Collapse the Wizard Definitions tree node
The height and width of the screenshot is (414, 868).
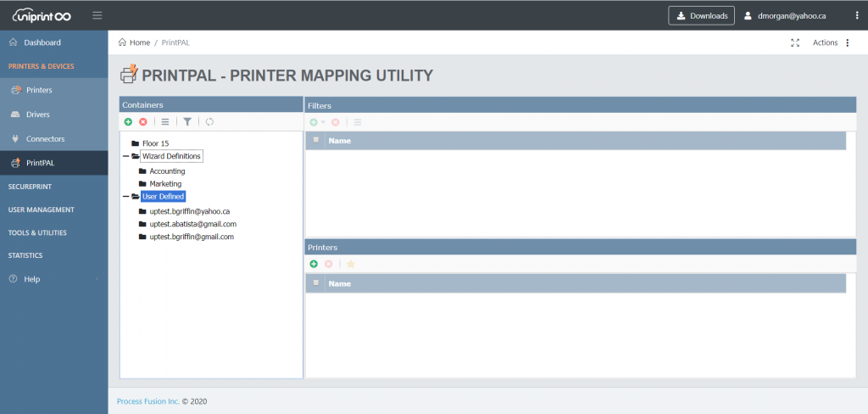tap(125, 156)
